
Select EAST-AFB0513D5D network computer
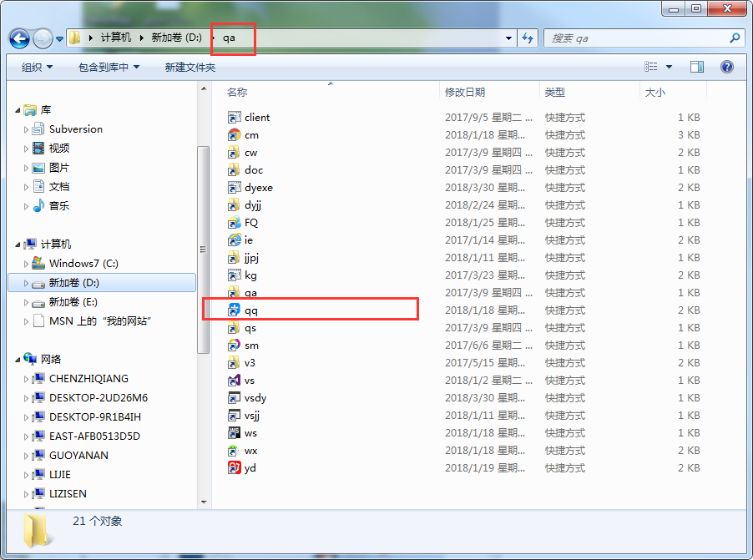click(x=94, y=436)
